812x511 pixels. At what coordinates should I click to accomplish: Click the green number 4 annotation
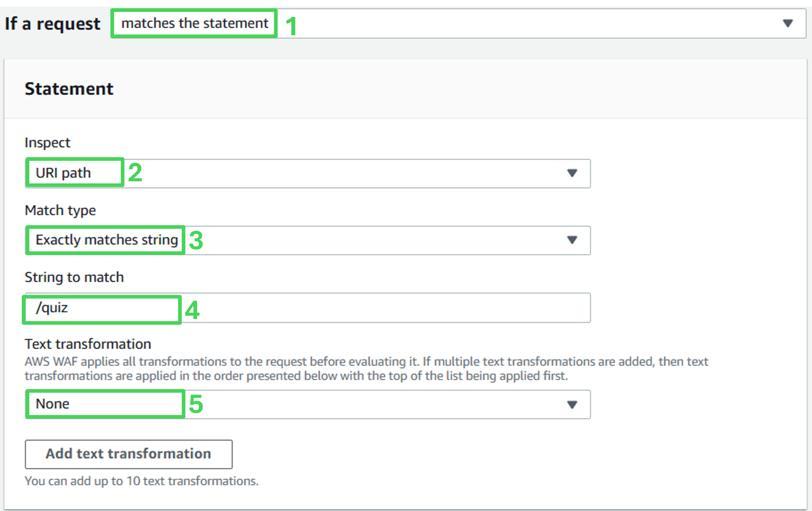[192, 310]
